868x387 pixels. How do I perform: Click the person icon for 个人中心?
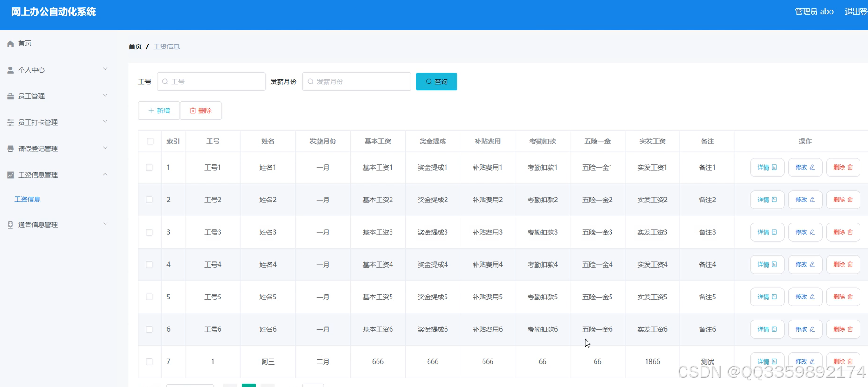(x=10, y=70)
